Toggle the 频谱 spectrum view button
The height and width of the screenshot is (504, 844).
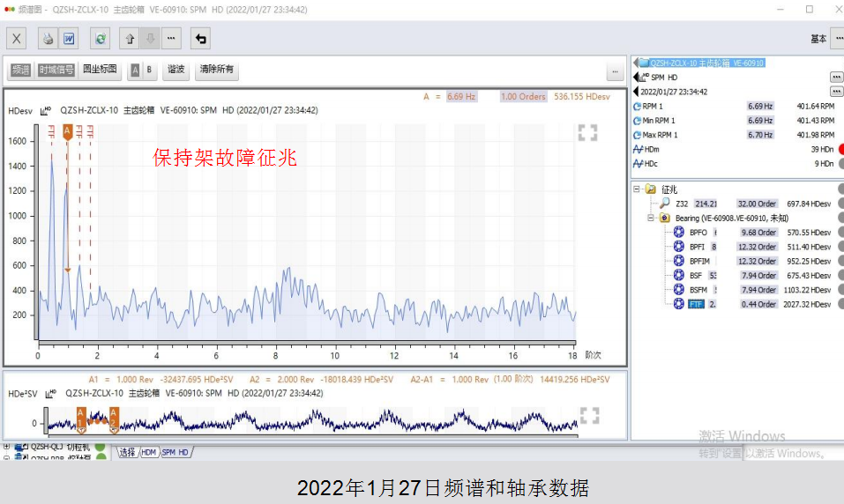20,70
